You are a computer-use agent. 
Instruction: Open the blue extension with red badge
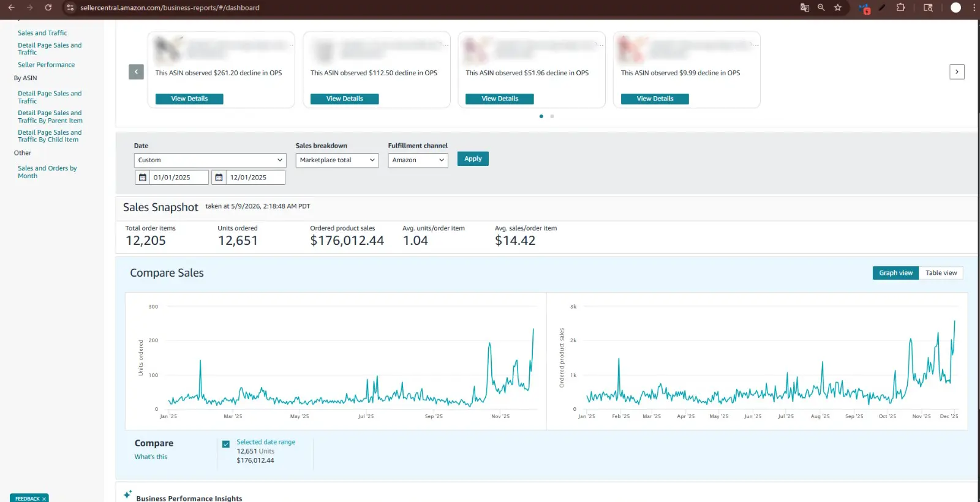click(x=864, y=8)
